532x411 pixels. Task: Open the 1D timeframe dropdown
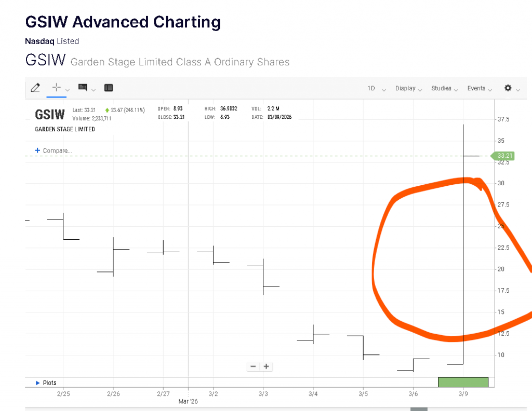pyautogui.click(x=376, y=89)
